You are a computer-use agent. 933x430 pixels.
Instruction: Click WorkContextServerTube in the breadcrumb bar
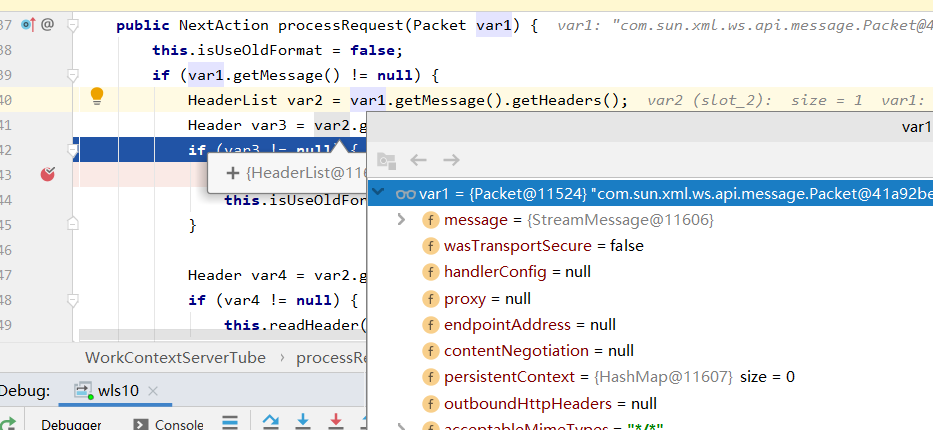[x=175, y=357]
